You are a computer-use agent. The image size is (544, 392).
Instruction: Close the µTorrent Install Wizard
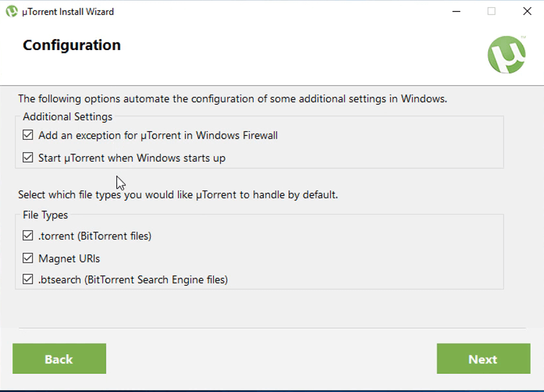[x=528, y=11]
